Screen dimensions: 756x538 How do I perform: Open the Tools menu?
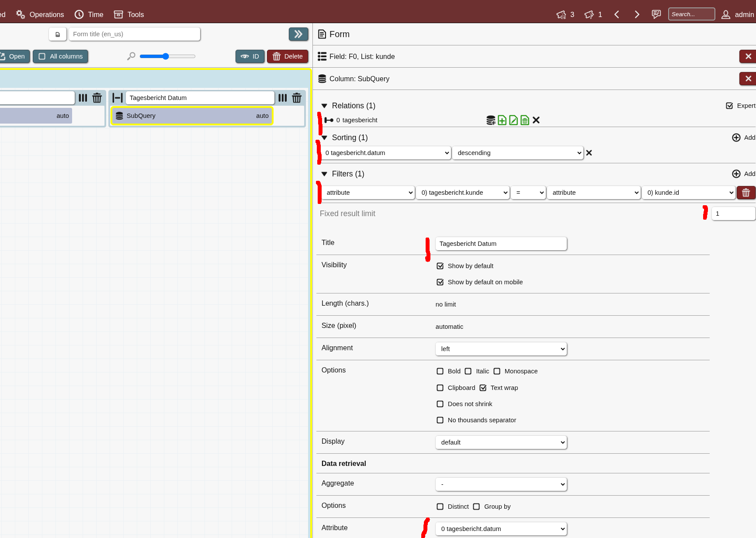129,14
